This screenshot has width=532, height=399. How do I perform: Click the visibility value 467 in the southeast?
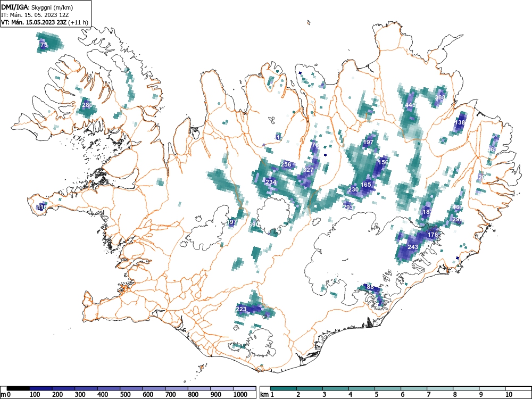point(458,207)
